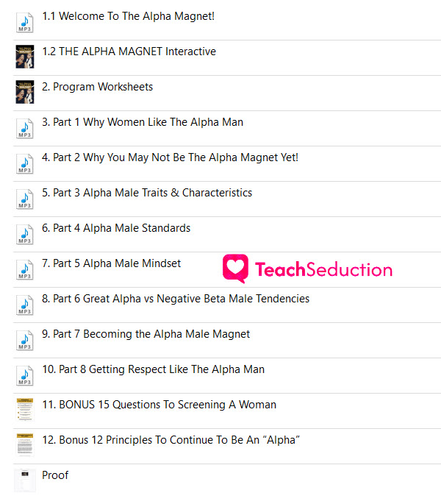Select '7. Part 5 Alpha Male Mindset' title
This screenshot has height=504, width=441.
point(111,263)
